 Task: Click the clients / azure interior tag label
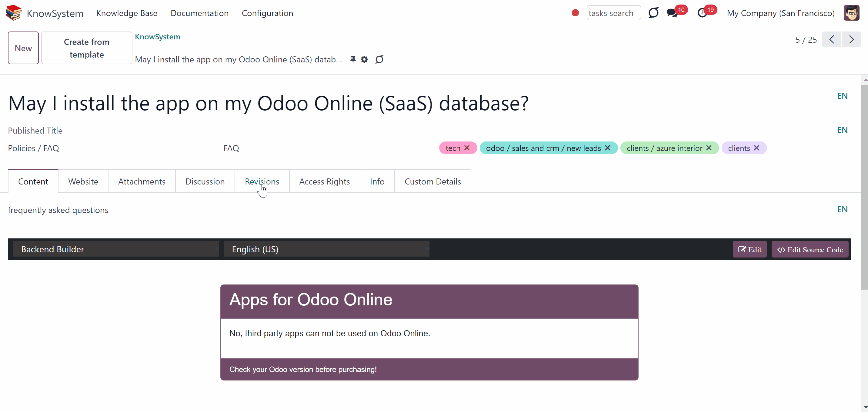tap(664, 148)
